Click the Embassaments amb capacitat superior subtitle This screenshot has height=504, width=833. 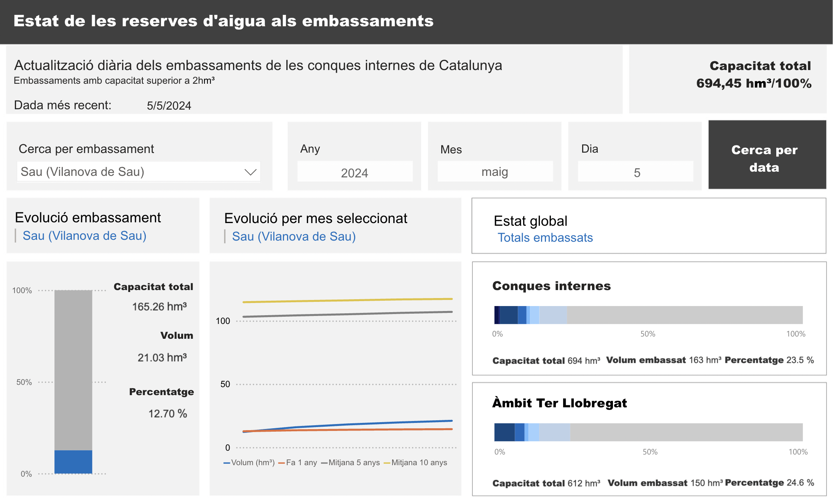(x=114, y=80)
